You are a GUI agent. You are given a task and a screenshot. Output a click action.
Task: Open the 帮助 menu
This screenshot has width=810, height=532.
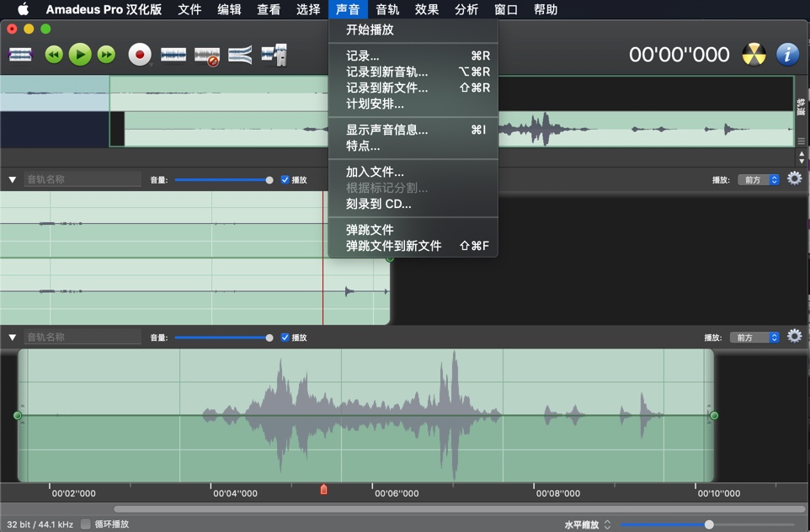546,9
